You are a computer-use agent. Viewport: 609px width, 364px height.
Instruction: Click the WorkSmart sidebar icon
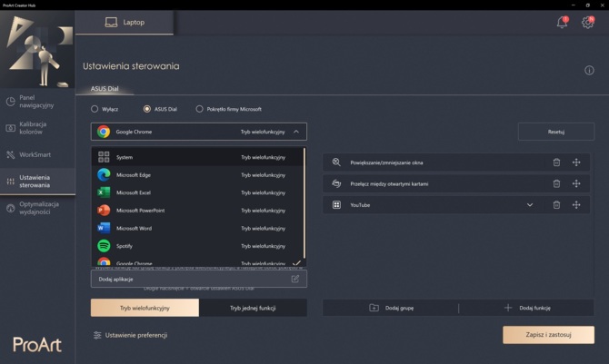[11, 154]
